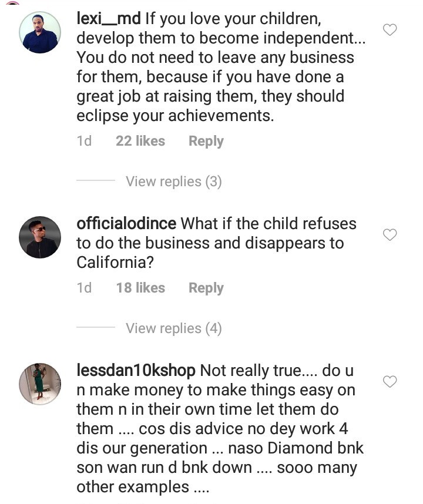
Task: Reply to the lexi__md comment
Action: pyautogui.click(x=206, y=141)
